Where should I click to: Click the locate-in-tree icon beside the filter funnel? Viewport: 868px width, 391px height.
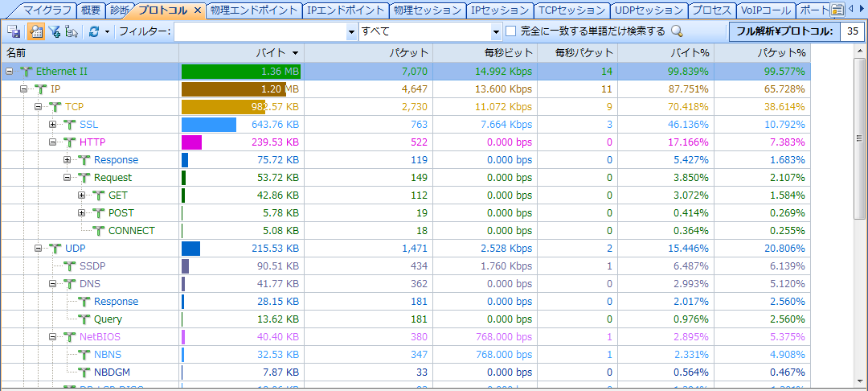(x=72, y=31)
